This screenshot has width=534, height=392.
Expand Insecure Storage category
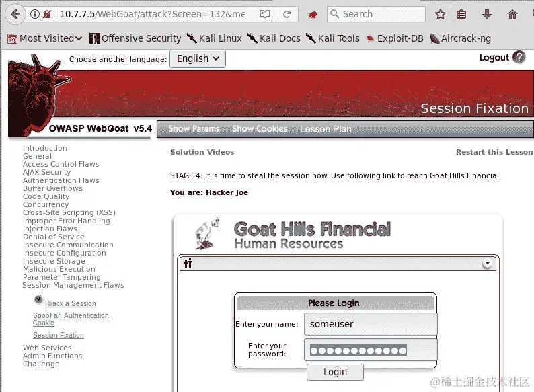[54, 261]
